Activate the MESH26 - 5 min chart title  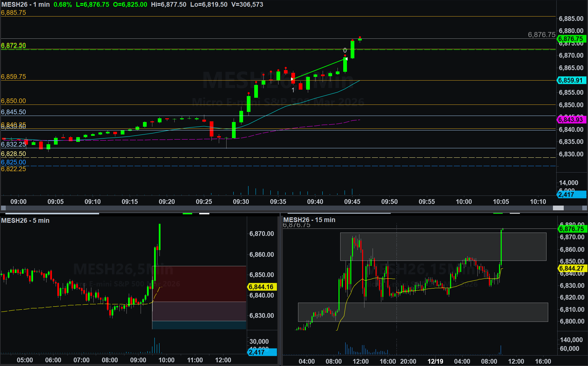pyautogui.click(x=25, y=220)
